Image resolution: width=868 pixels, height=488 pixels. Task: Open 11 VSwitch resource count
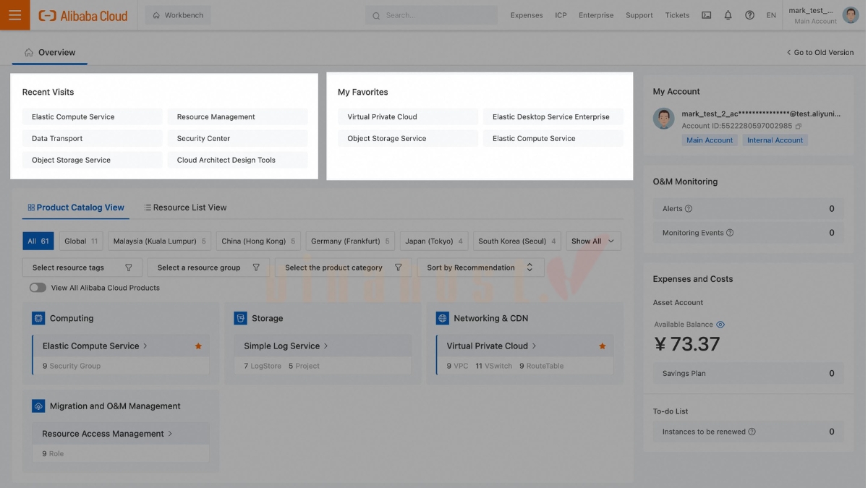tap(493, 366)
